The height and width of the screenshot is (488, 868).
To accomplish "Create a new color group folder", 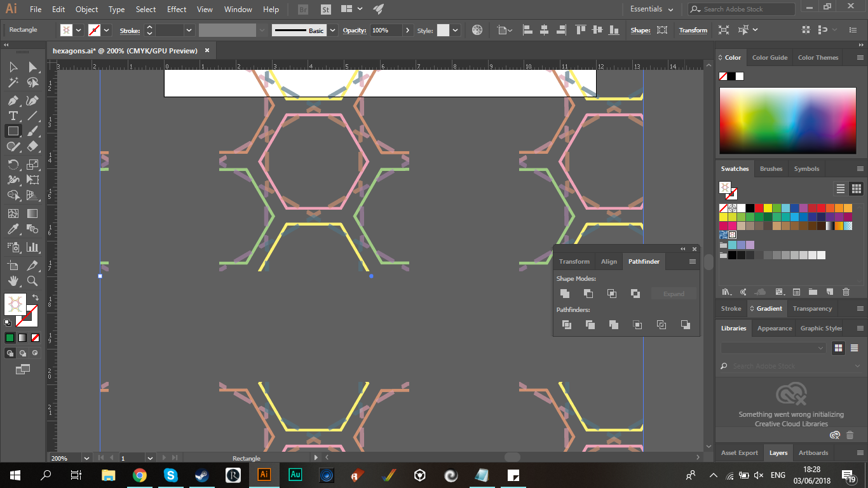I will point(813,292).
